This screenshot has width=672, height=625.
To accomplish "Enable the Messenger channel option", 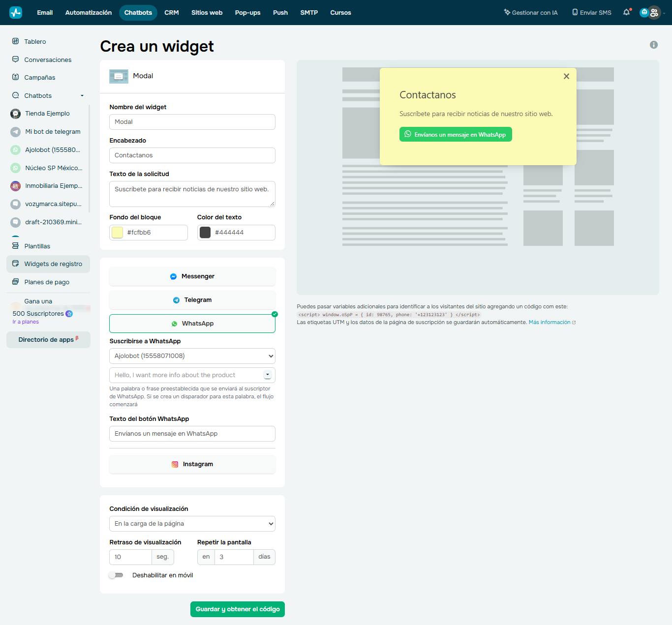I will [x=192, y=276].
